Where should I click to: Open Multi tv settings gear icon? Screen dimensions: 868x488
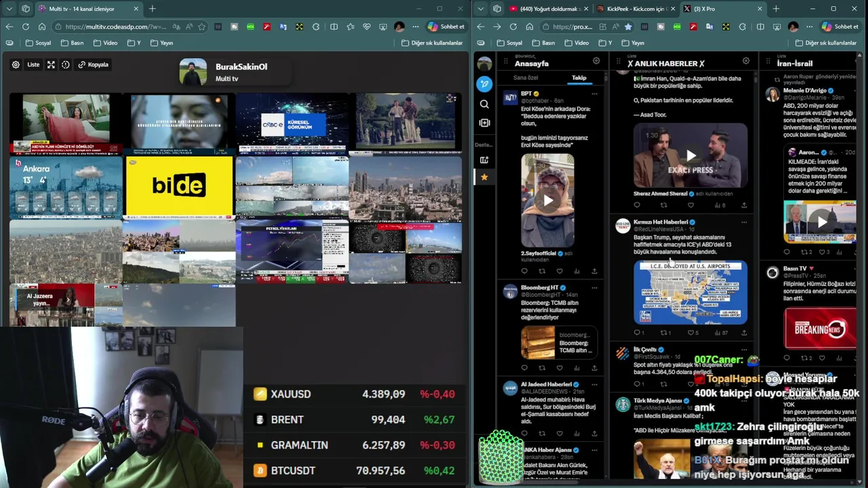click(x=16, y=64)
